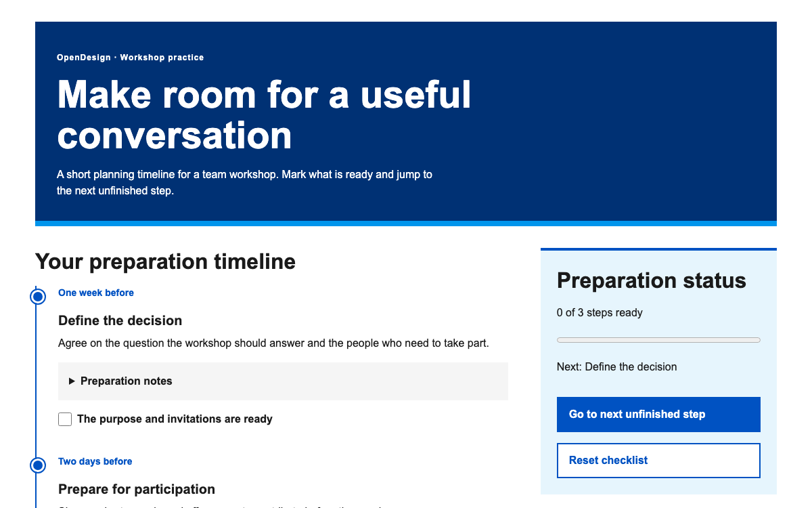Screen dimensions: 812x508
Task: Click the Reset checklist button
Action: point(658,461)
